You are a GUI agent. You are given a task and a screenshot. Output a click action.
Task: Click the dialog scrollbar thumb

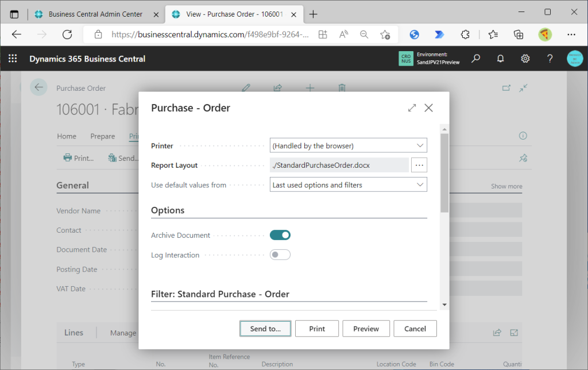tap(444, 172)
